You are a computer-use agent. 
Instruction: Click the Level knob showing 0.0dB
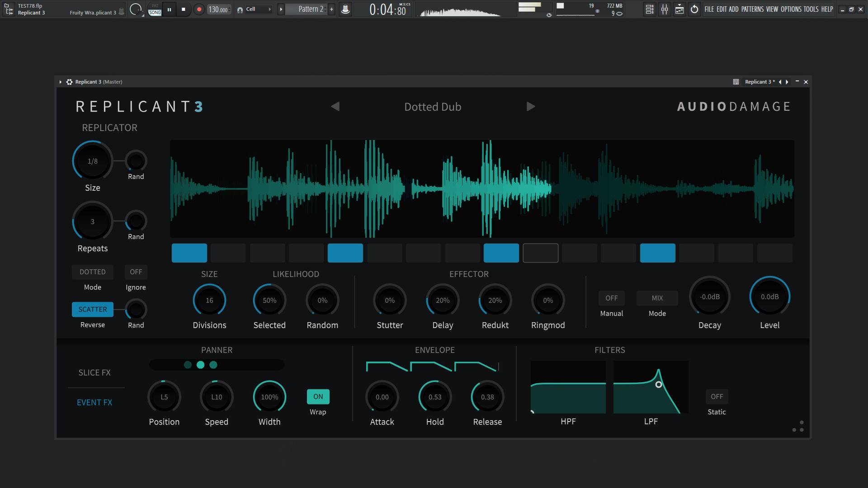point(769,297)
